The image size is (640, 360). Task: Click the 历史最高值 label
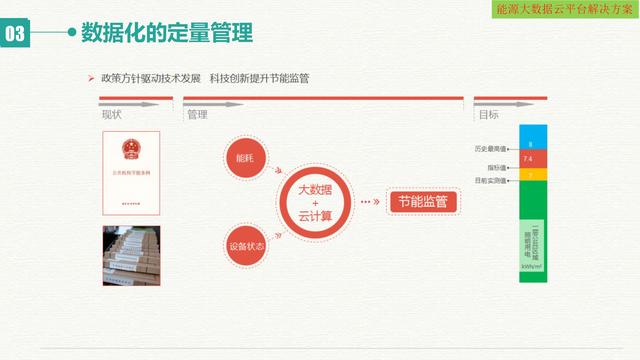(490, 149)
